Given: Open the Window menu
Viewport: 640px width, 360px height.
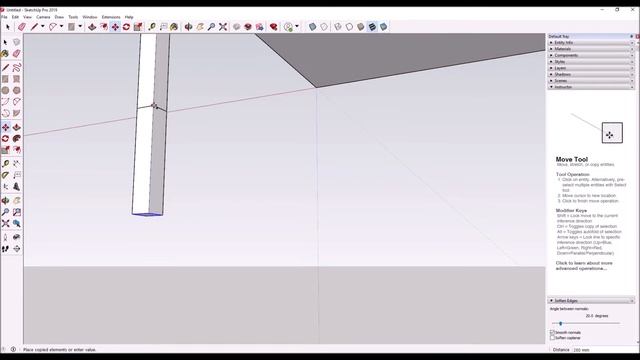Looking at the screenshot, I should point(90,17).
